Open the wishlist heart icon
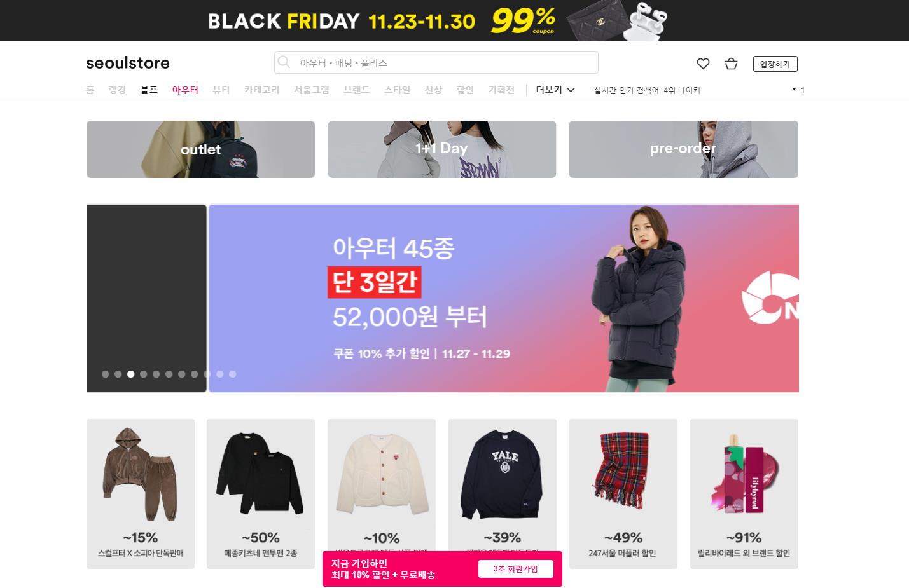Image resolution: width=909 pixels, height=588 pixels. click(703, 64)
